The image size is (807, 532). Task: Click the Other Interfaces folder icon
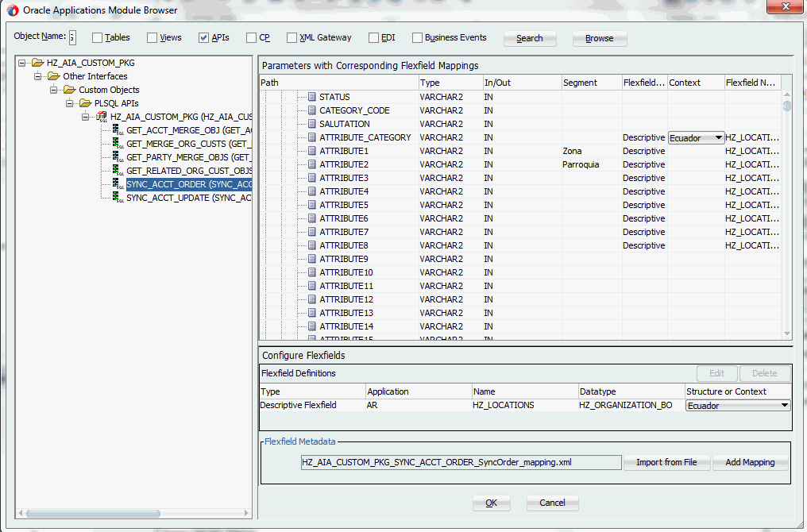53,76
